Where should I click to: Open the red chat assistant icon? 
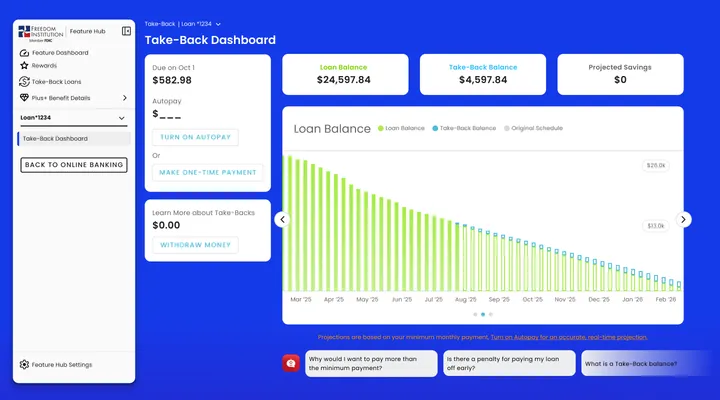291,363
